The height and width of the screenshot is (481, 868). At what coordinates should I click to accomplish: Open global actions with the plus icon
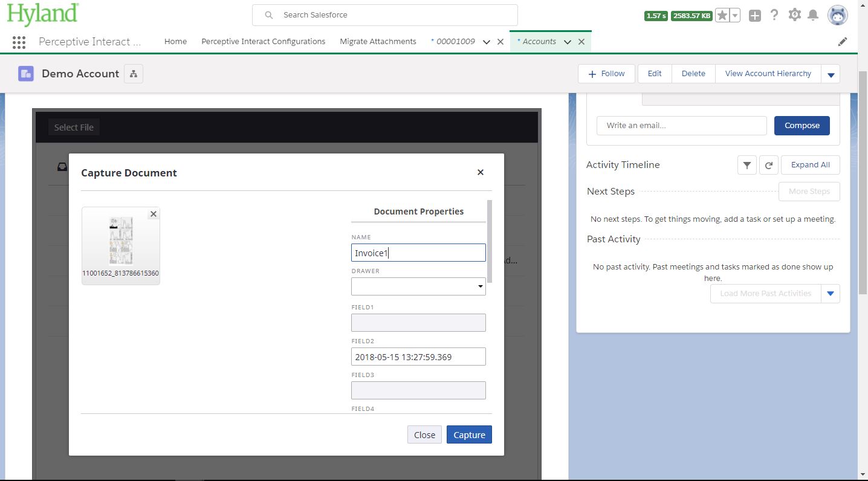click(x=754, y=15)
